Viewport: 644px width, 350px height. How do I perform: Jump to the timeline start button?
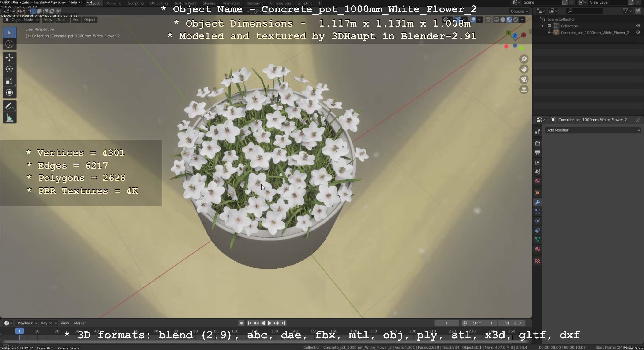[249, 323]
